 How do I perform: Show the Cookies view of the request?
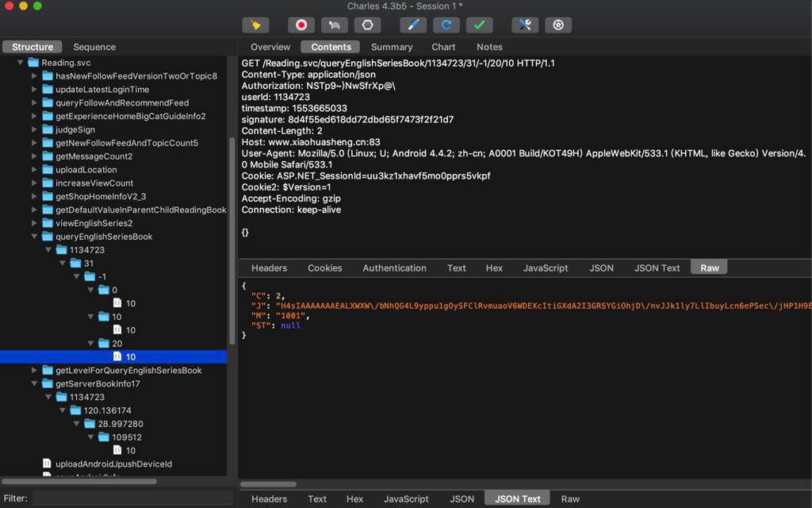click(x=325, y=268)
